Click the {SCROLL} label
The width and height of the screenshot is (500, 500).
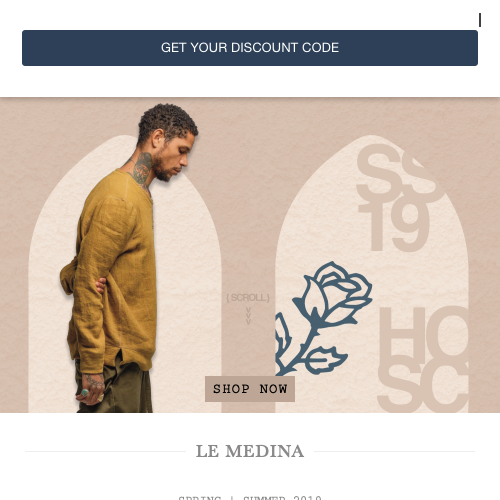[x=248, y=298]
